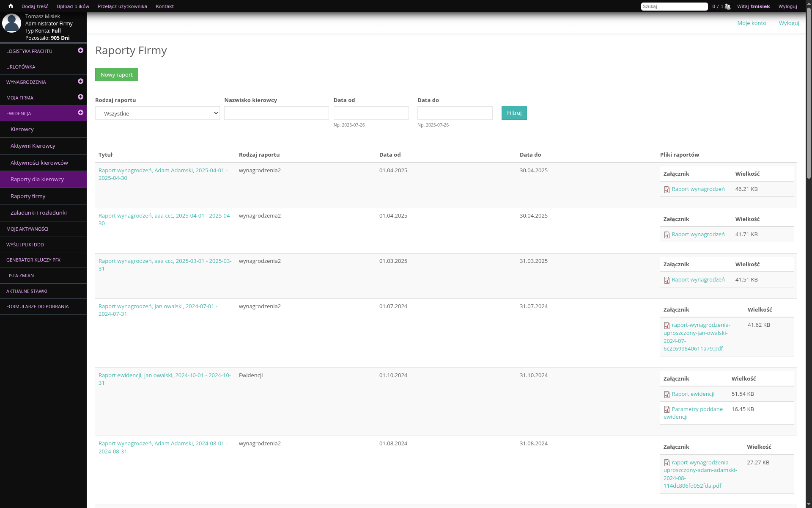
Task: Click the page vertical scrollbar
Action: tap(809, 93)
